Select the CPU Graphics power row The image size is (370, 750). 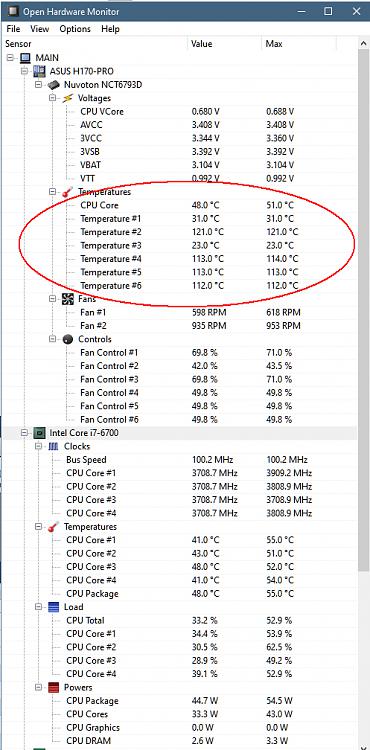(179, 728)
